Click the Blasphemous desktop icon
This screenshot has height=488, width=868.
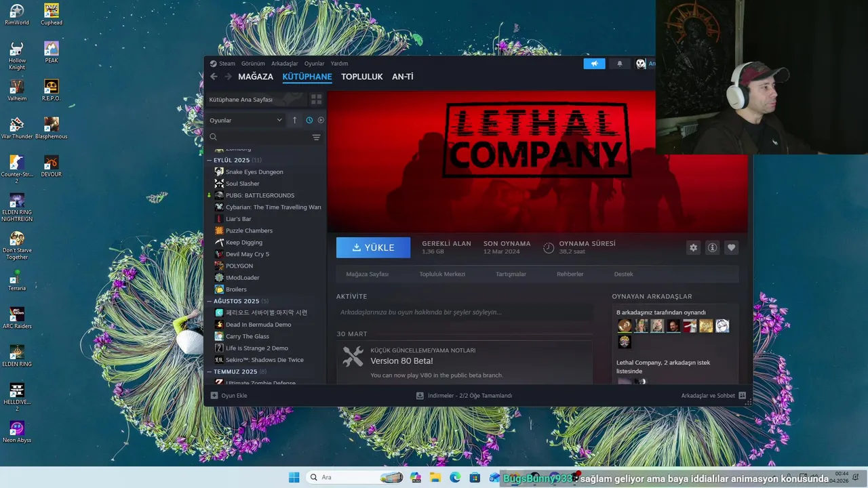pos(52,128)
